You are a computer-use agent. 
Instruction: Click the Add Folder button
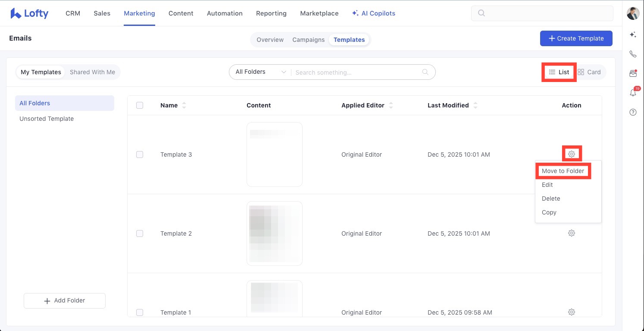65,300
